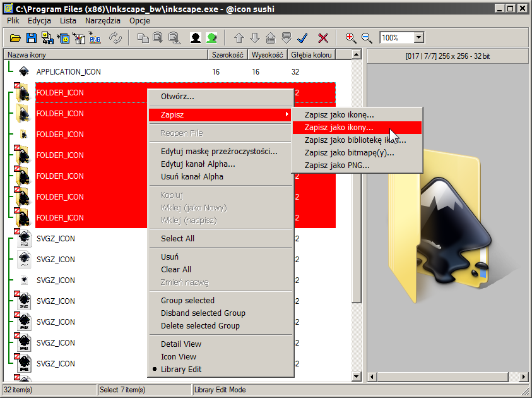Click the red X delete toolbar icon
Image resolution: width=532 pixels, height=398 pixels.
(323, 38)
